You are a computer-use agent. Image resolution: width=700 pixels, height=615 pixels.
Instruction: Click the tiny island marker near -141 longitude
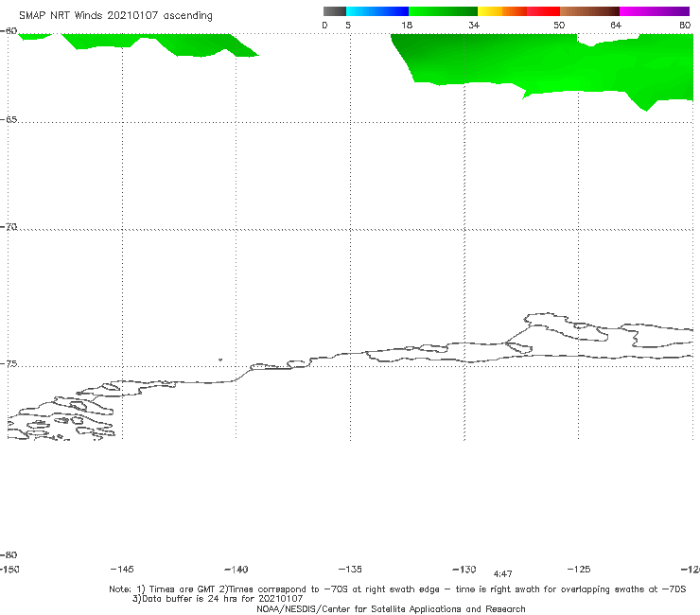click(220, 360)
